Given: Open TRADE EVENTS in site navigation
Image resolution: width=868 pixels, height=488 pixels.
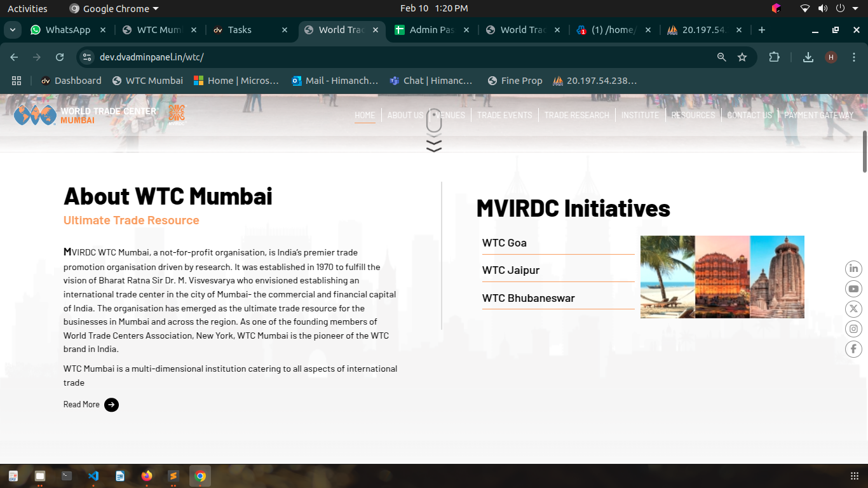Looking at the screenshot, I should (x=505, y=115).
